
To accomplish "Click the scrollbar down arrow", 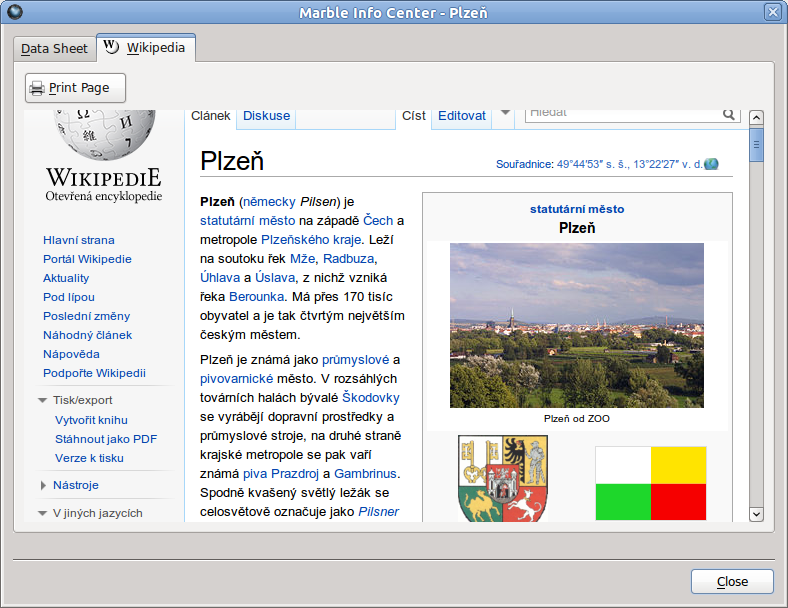I will point(756,515).
